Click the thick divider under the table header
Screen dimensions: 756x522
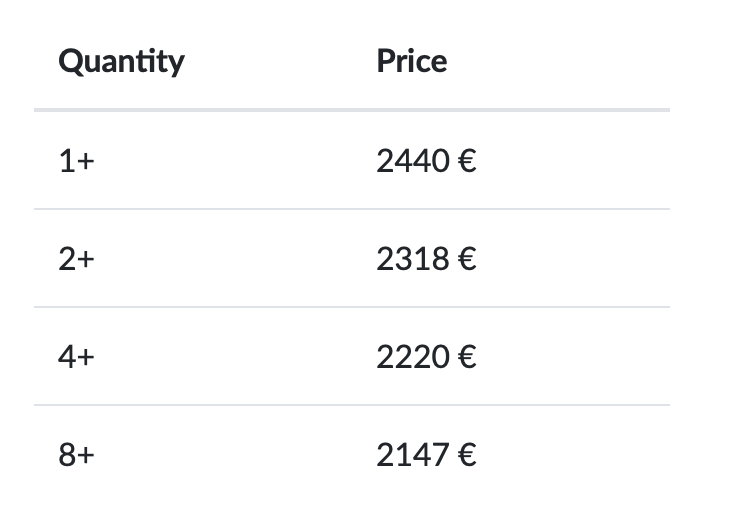coord(352,110)
